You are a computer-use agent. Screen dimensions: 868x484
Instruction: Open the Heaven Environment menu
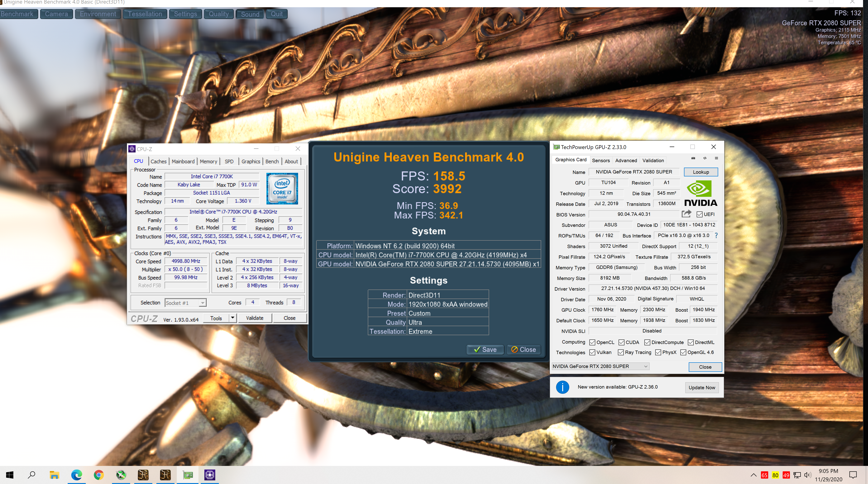pos(98,14)
